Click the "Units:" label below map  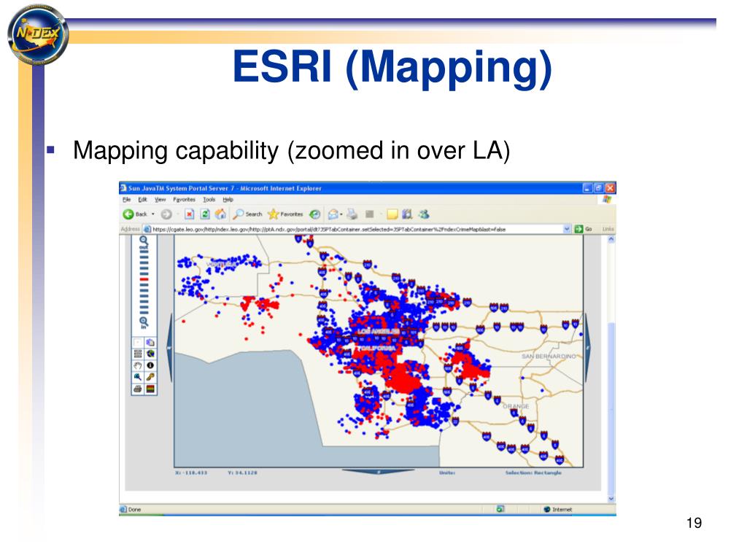[x=447, y=472]
